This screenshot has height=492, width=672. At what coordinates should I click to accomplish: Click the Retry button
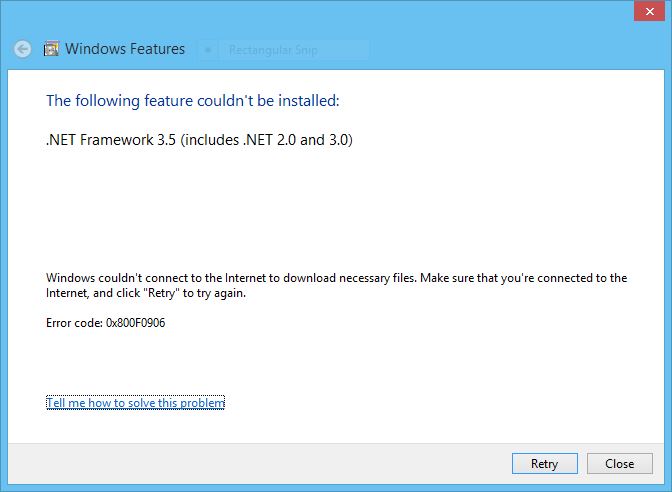[545, 464]
